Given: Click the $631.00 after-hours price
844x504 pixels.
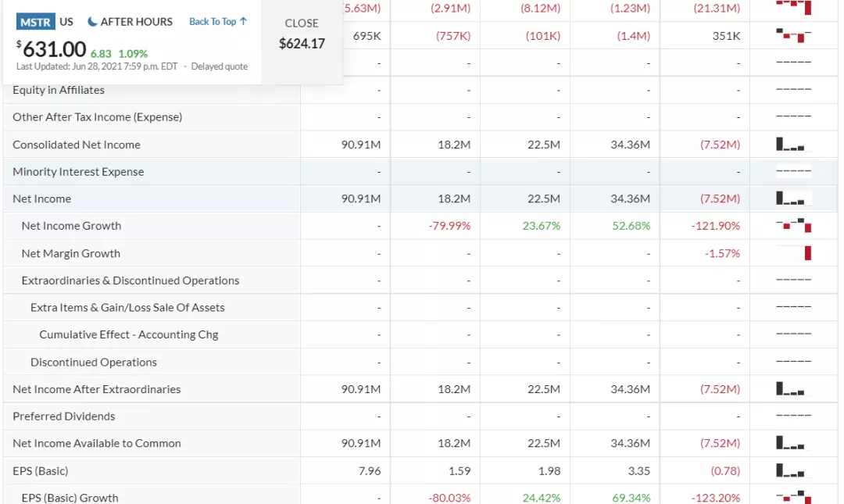Looking at the screenshot, I should tap(54, 49).
